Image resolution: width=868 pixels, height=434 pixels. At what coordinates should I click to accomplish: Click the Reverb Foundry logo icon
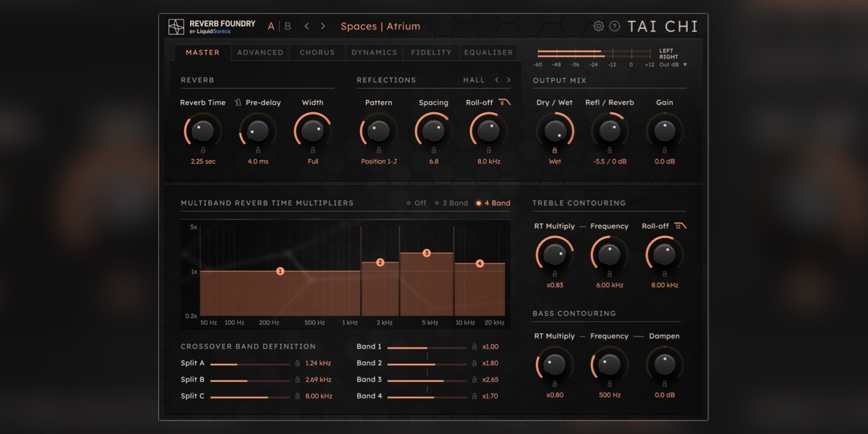(176, 27)
